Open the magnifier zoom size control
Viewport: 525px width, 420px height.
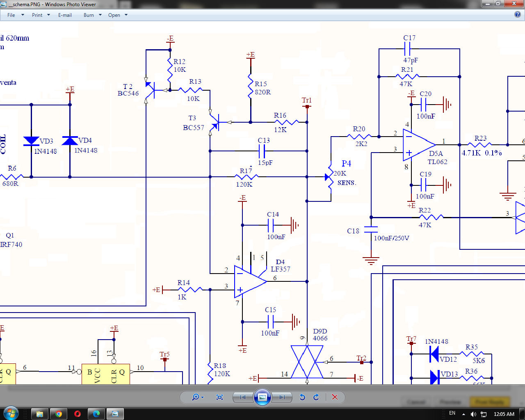point(197,397)
